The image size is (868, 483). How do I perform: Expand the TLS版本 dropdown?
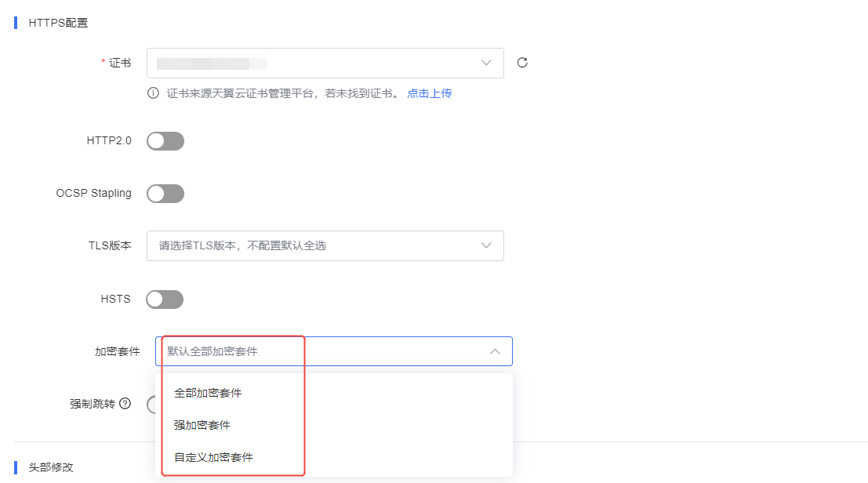tap(325, 245)
